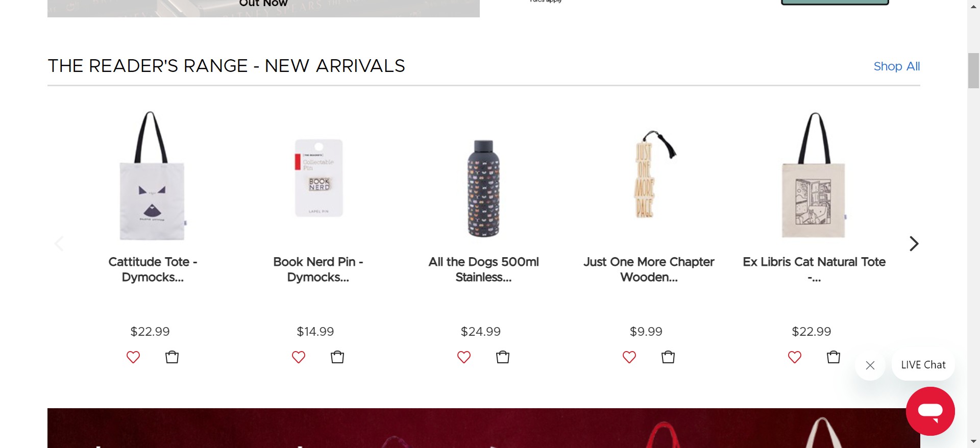
Task: View the Book Nerd Pin thumbnail
Action: [x=318, y=178]
